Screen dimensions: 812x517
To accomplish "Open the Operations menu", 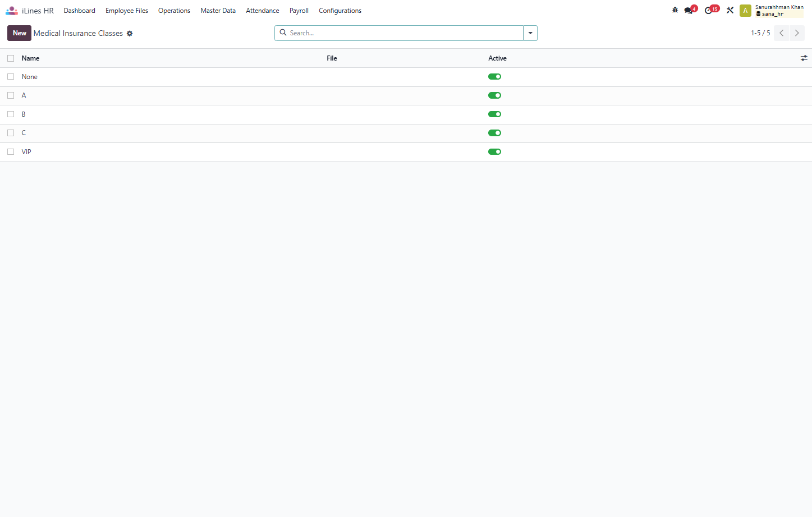I will [x=174, y=11].
